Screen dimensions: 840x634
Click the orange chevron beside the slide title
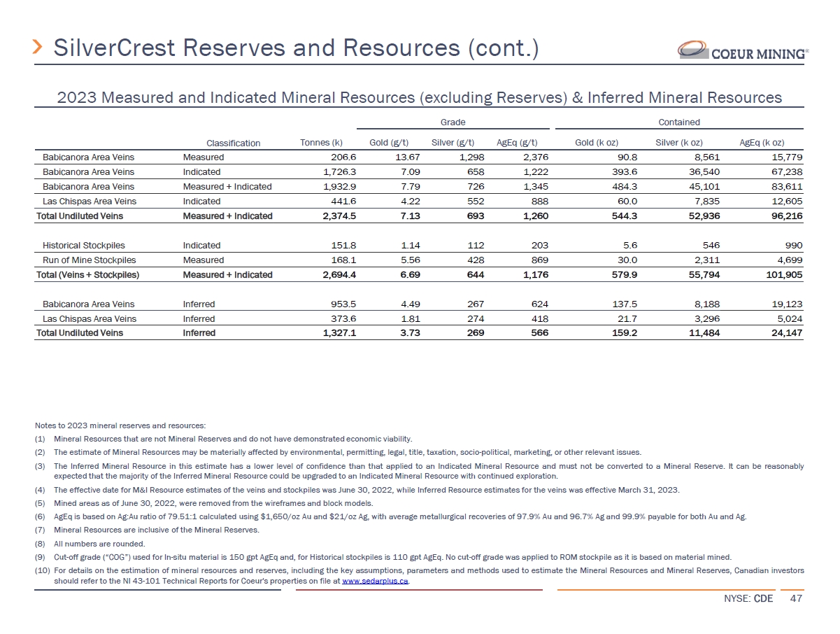(38, 48)
